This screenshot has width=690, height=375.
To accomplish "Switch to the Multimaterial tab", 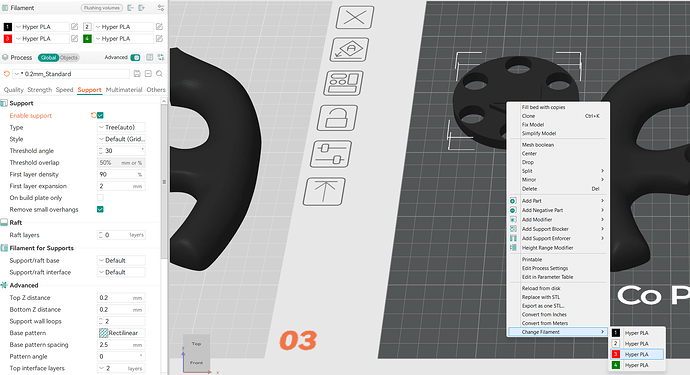I will point(124,90).
